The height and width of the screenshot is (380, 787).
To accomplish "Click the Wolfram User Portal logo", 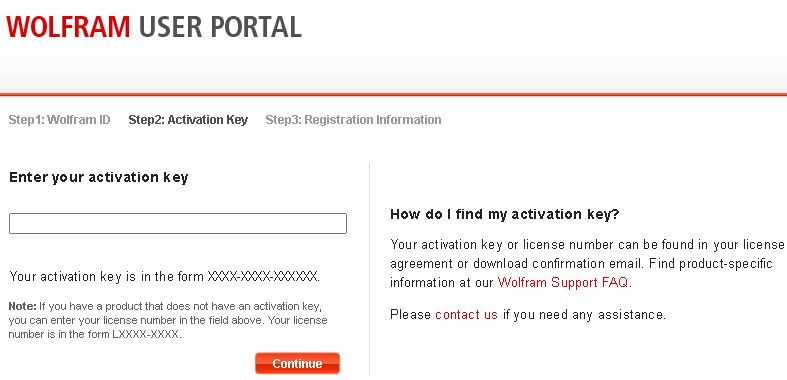I will click(154, 27).
